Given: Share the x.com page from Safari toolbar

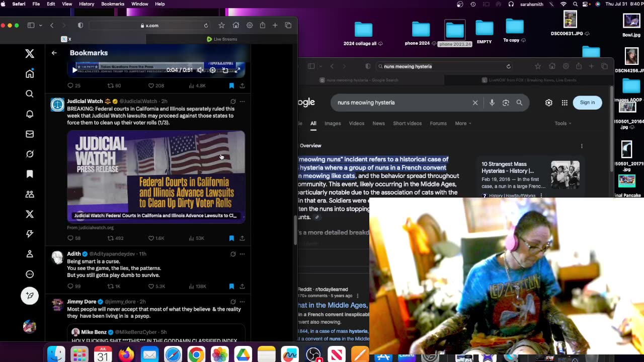Looking at the screenshot, I should click(x=263, y=26).
